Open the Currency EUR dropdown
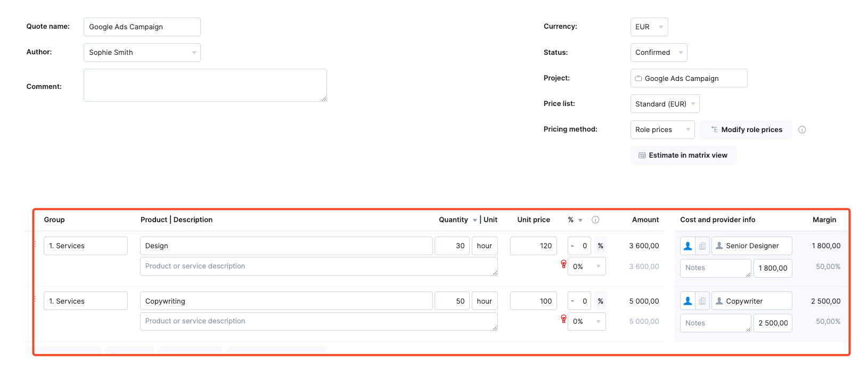This screenshot has width=868, height=366. 649,27
